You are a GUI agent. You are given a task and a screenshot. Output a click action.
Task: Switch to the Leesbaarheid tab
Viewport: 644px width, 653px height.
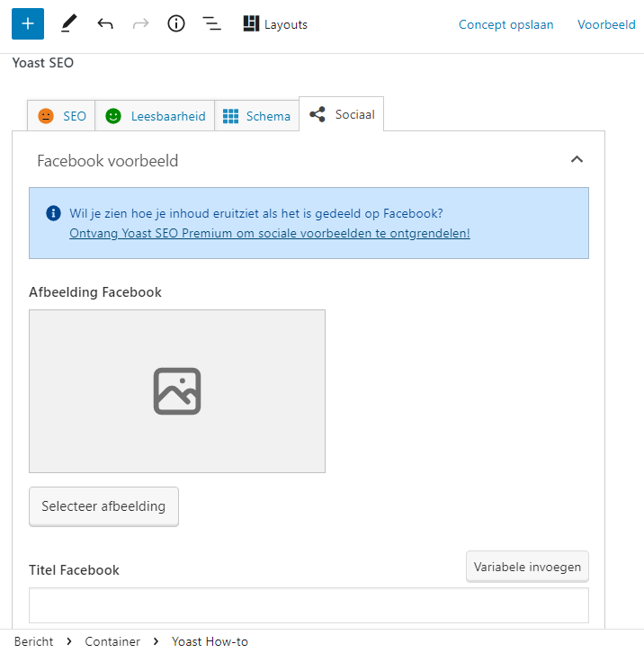coord(155,116)
